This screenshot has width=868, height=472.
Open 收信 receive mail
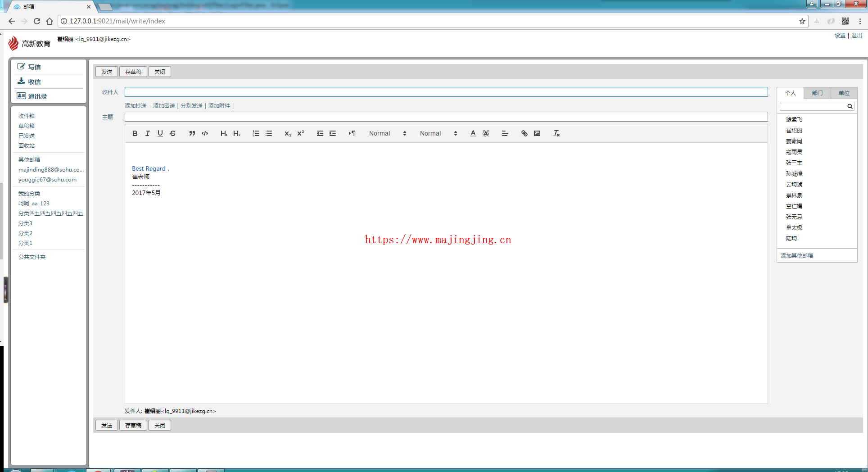coord(29,82)
